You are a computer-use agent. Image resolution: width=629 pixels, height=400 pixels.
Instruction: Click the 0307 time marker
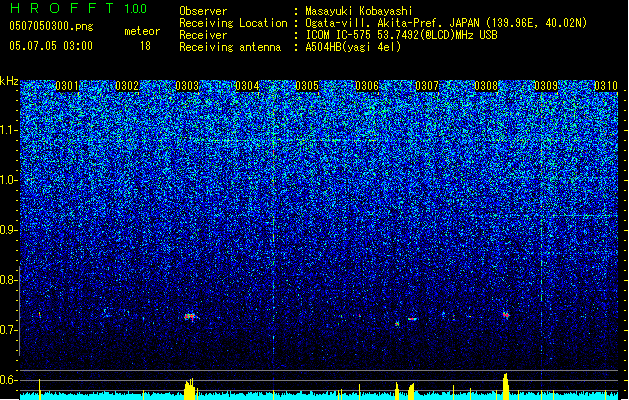(x=427, y=86)
